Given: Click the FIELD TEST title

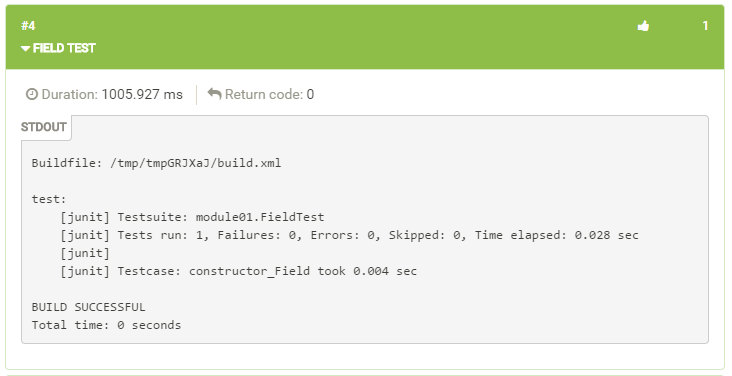Looking at the screenshot, I should [x=64, y=48].
